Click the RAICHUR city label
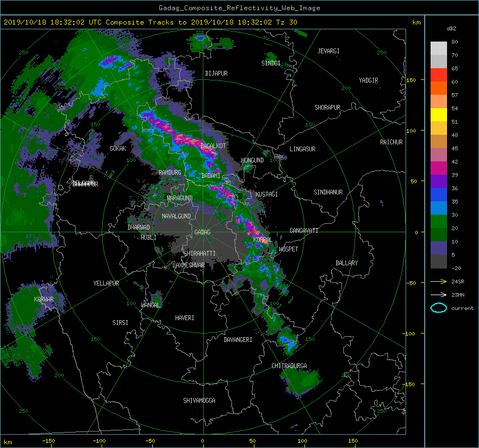 [391, 142]
